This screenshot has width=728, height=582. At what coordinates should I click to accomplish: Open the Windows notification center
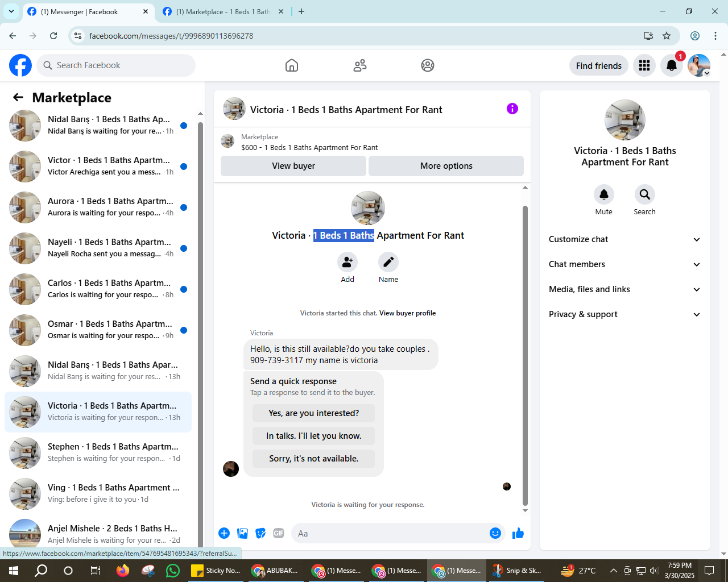pos(709,571)
